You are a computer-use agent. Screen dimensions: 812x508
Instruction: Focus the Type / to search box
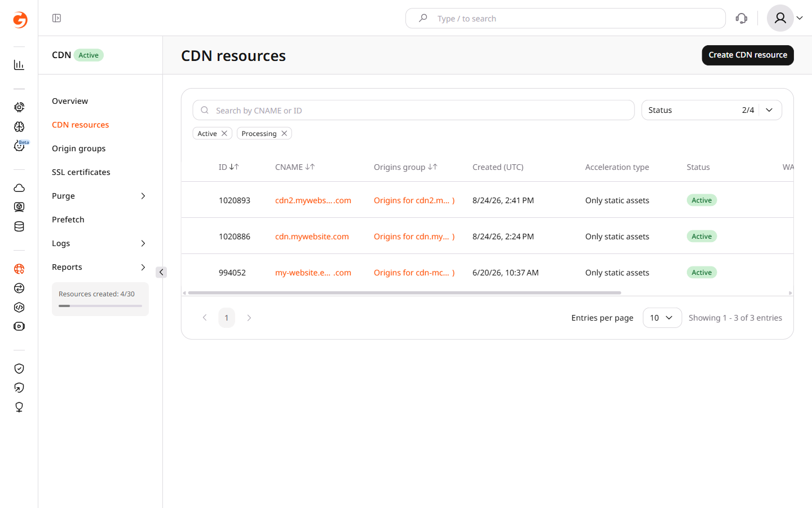[566, 18]
